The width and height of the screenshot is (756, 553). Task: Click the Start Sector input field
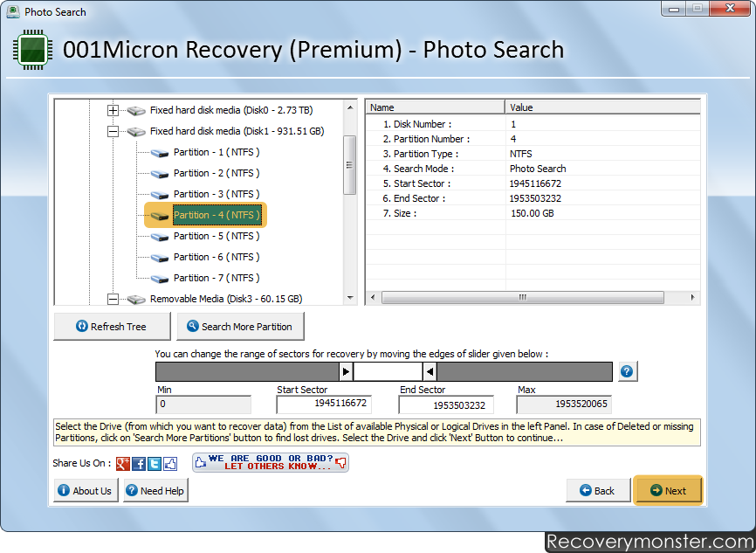(x=324, y=404)
